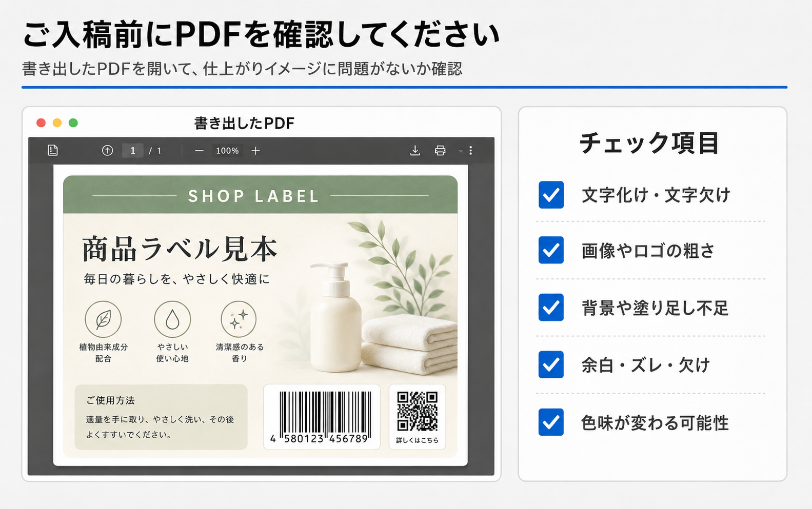The width and height of the screenshot is (812, 509).
Task: Click the red close window dot
Action: coord(41,123)
